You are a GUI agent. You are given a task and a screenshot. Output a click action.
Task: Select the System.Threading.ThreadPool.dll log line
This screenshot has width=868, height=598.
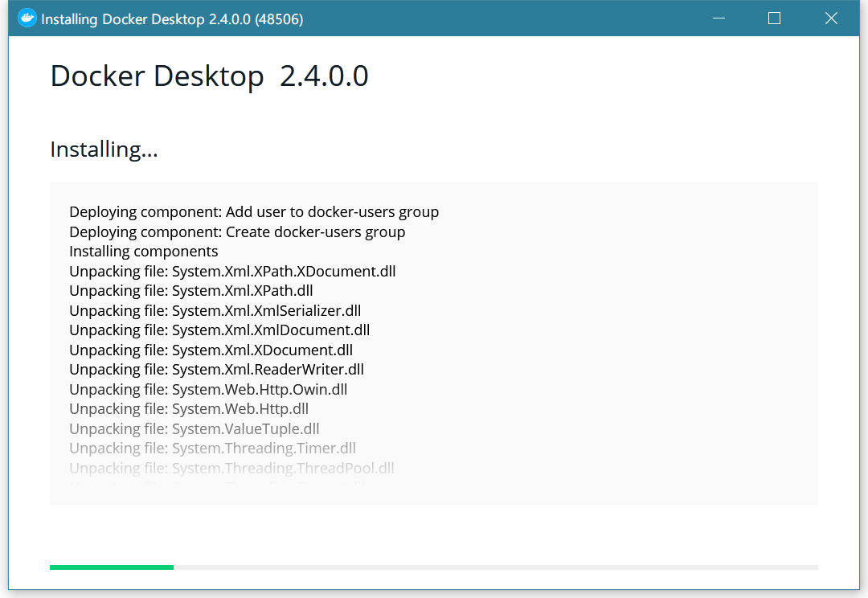(232, 468)
